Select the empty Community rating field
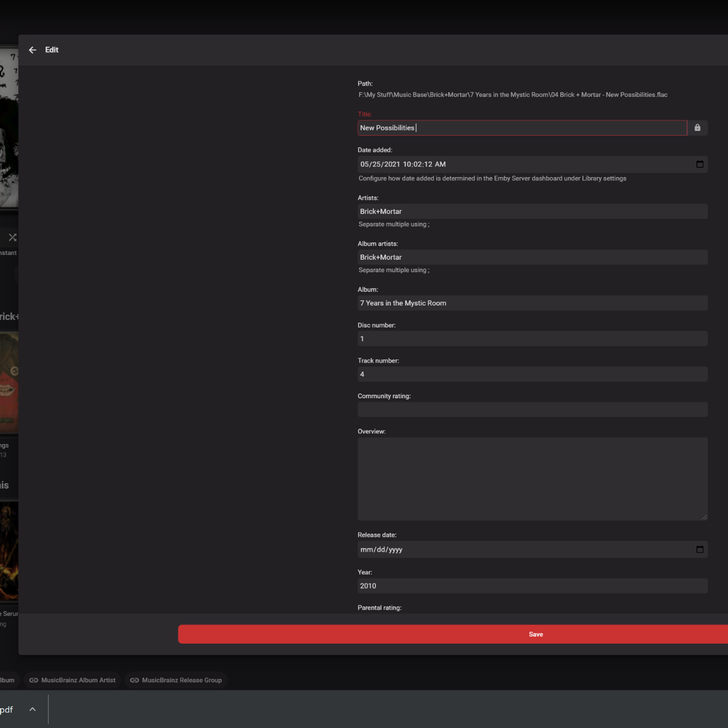 (532, 410)
